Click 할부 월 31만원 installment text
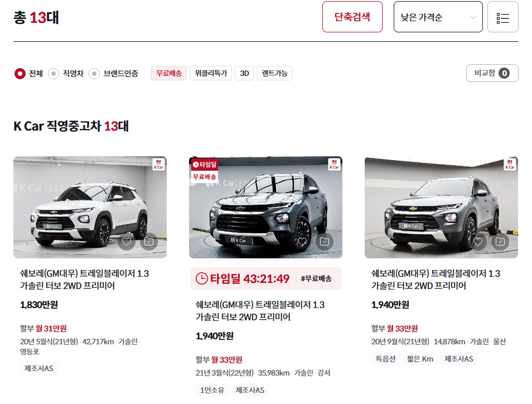The height and width of the screenshot is (404, 532). click(43, 328)
